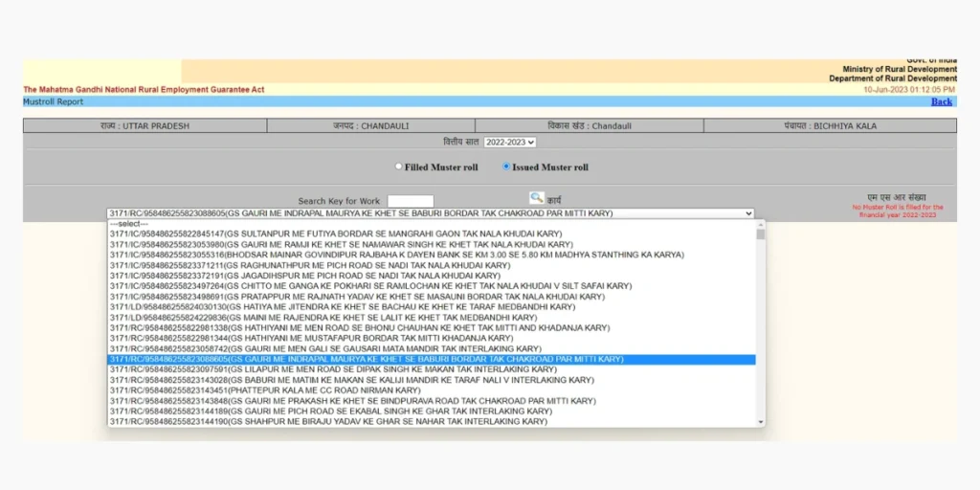This screenshot has width=980, height=490.
Task: Select the Issued Muster roll radio button
Action: point(506,167)
